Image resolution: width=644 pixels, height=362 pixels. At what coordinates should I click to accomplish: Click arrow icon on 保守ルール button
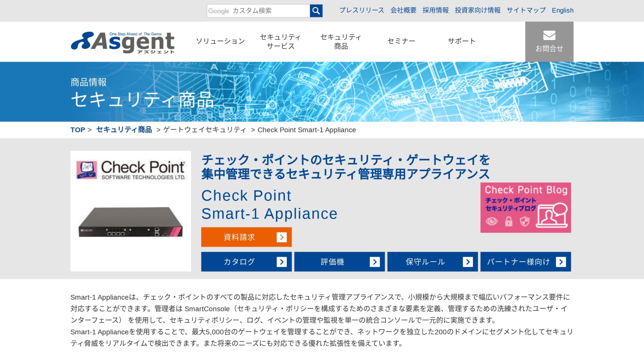coord(468,262)
